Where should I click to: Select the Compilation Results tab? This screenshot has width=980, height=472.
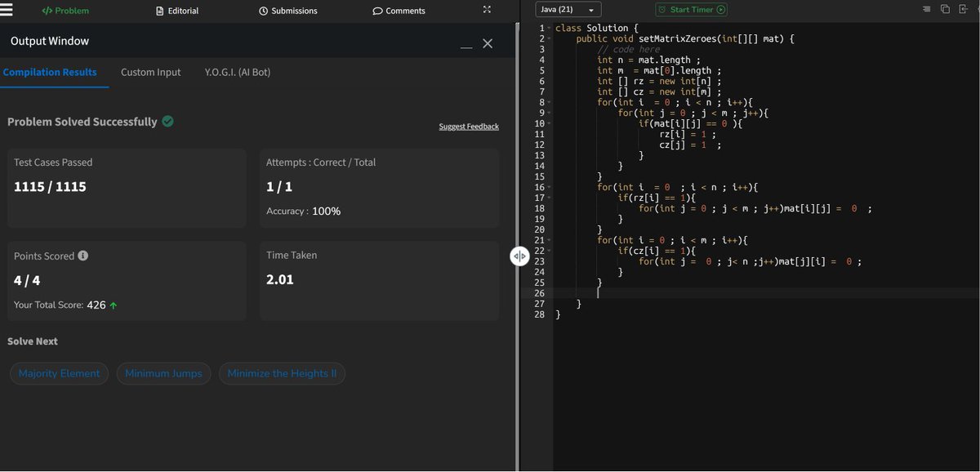coord(50,72)
